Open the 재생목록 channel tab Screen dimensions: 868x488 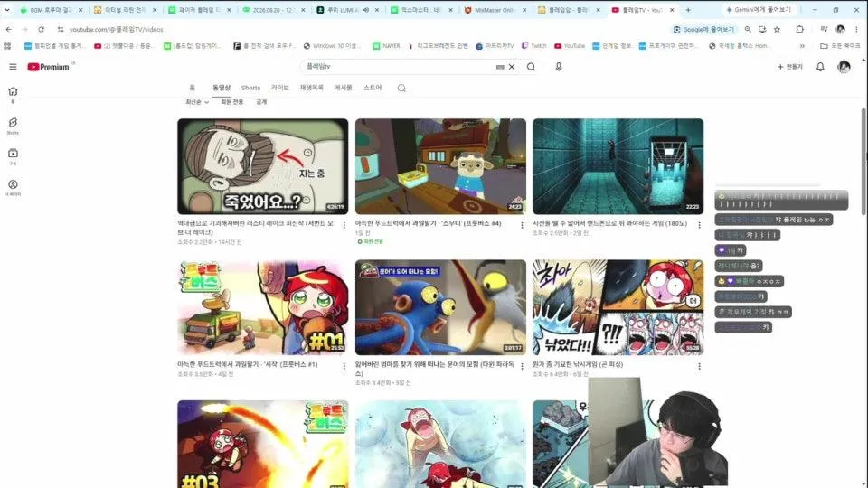tap(312, 88)
